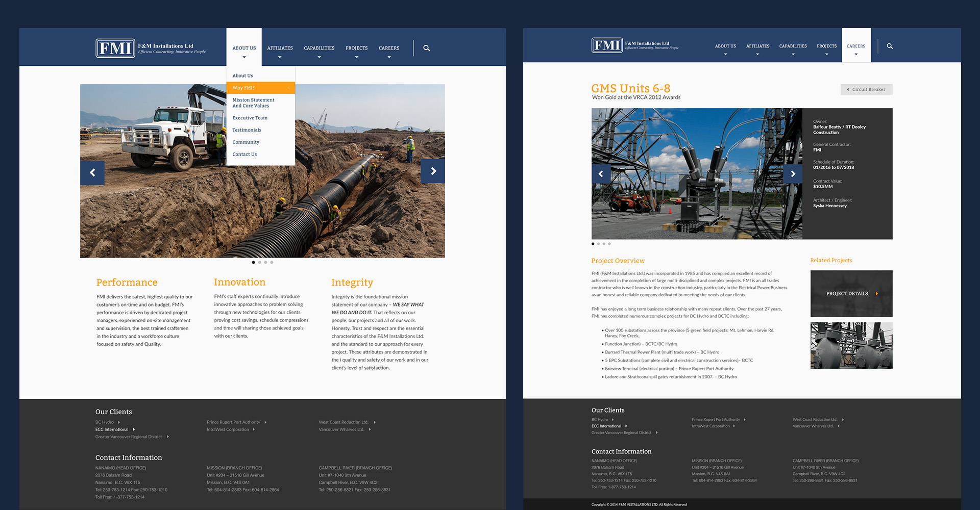Select the first carousel dot under the left slideshow

(x=254, y=262)
